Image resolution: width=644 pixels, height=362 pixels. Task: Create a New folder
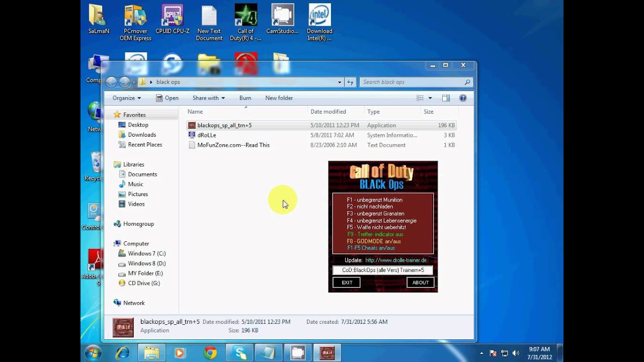click(x=279, y=98)
